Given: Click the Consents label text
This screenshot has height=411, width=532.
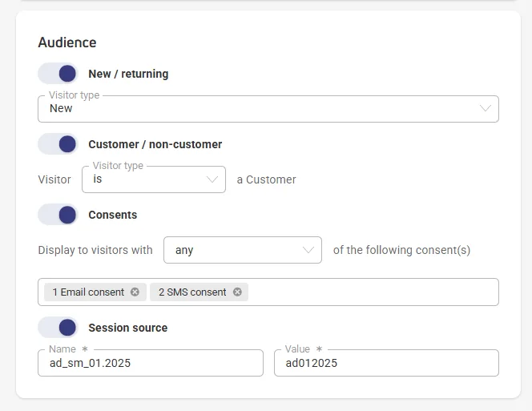Looking at the screenshot, I should 113,215.
